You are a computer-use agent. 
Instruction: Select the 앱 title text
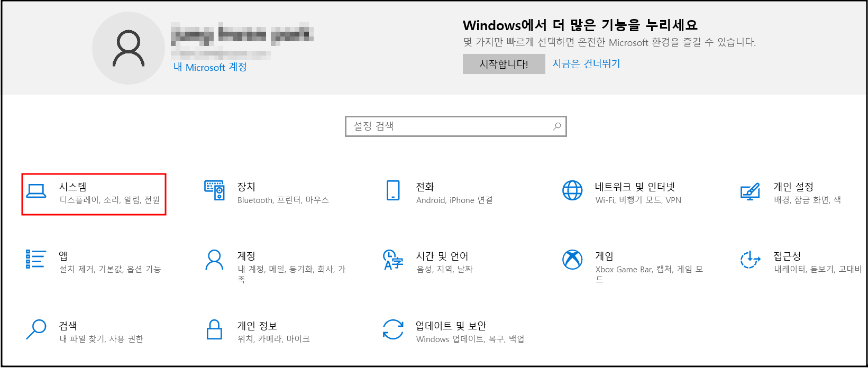(x=63, y=256)
